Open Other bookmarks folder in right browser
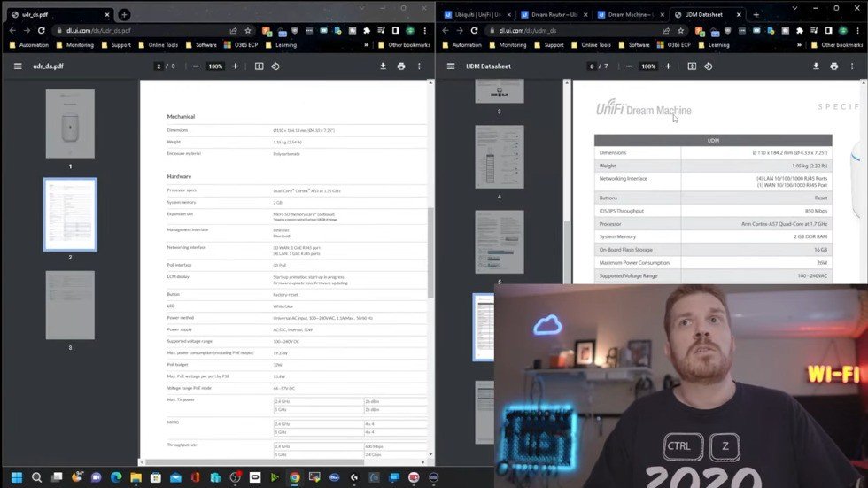 tap(837, 45)
